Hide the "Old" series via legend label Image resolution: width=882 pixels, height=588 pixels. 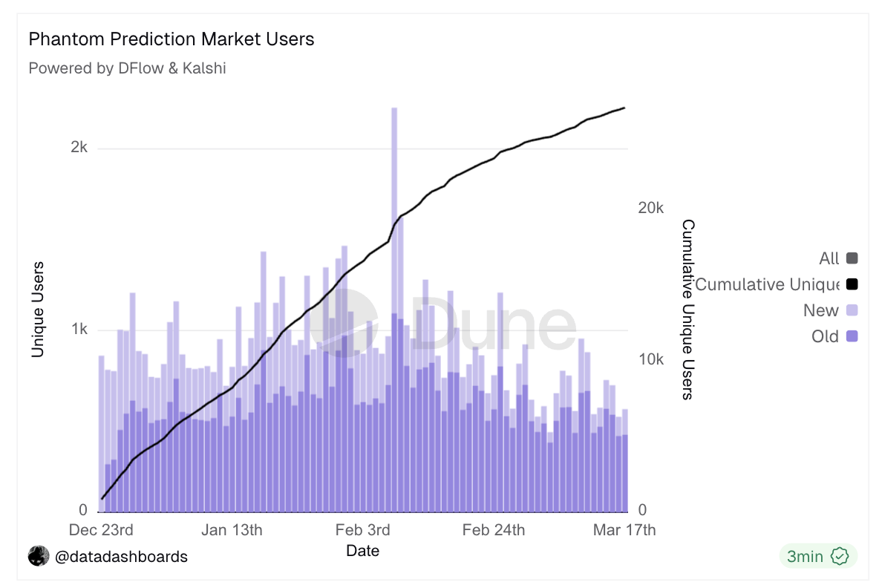point(824,336)
